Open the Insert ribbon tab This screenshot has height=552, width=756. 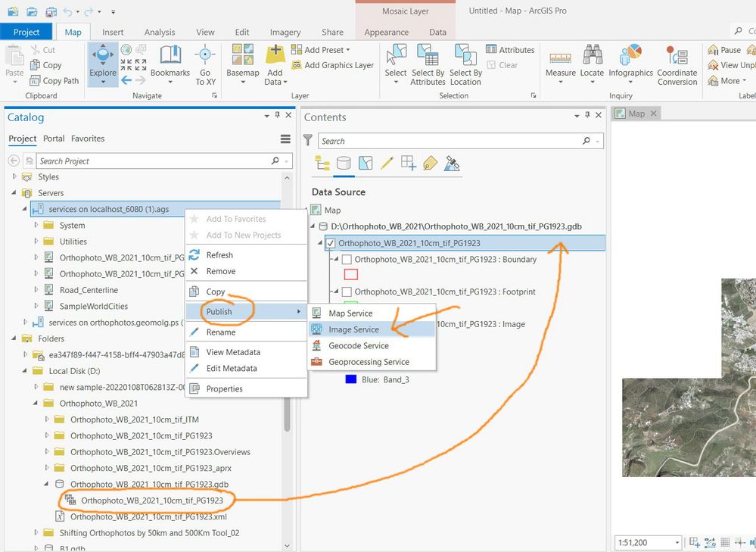113,33
